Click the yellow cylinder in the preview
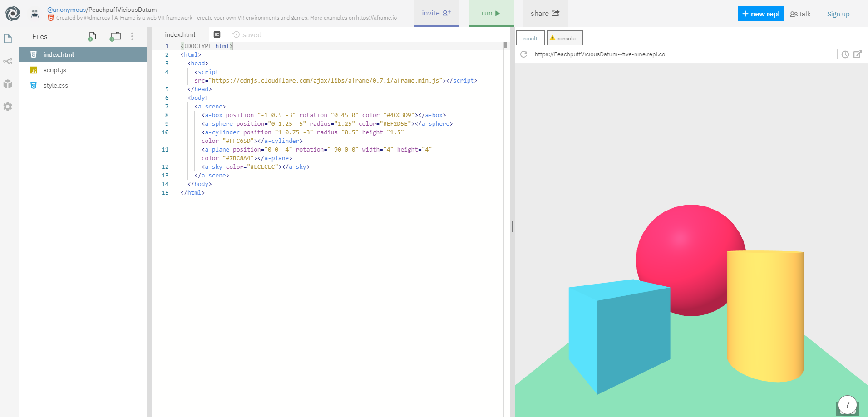This screenshot has width=868, height=417. coord(765,316)
